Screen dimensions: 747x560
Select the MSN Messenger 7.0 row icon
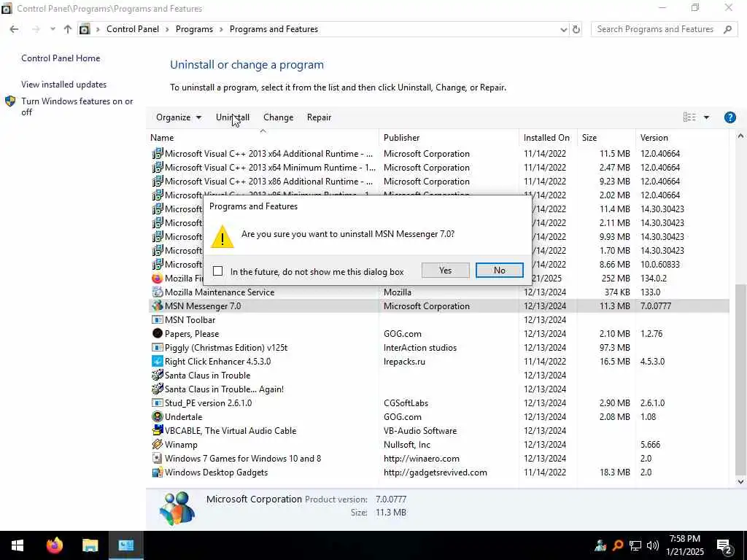pyautogui.click(x=158, y=306)
